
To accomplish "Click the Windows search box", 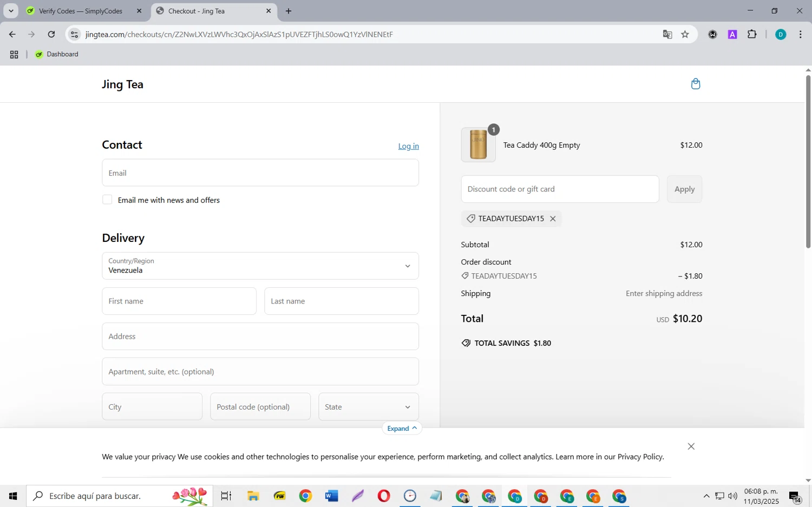I will coord(120,496).
